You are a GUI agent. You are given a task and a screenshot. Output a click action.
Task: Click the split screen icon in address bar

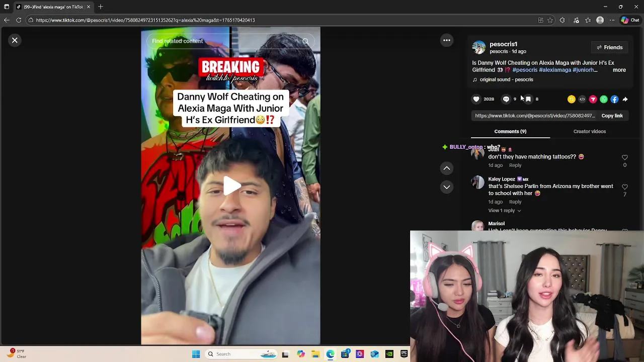540,20
